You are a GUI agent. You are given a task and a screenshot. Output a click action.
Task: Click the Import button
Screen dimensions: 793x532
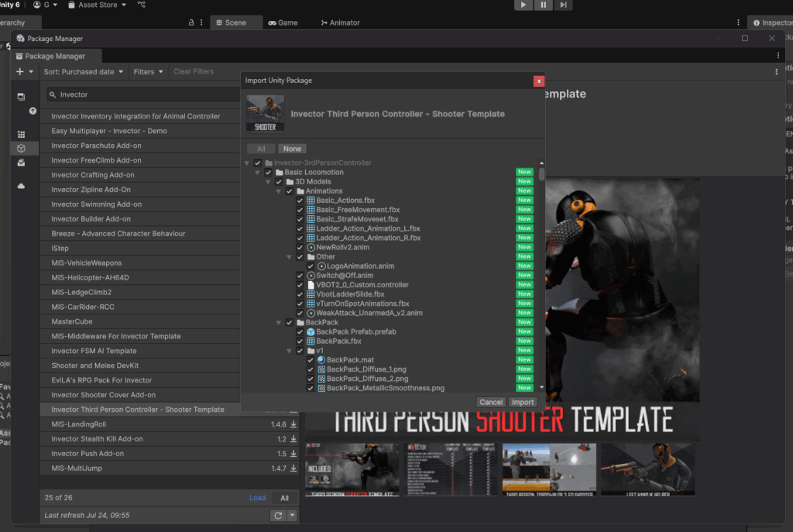tap(523, 402)
